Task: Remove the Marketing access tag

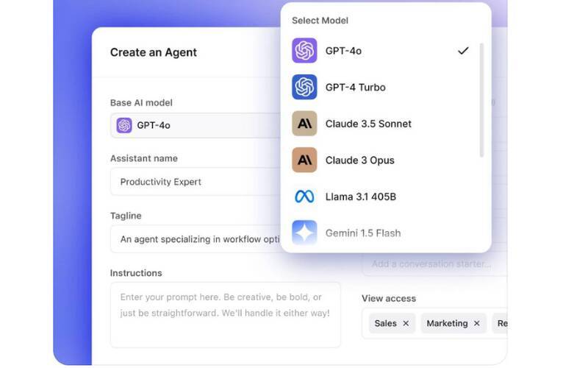Action: pyautogui.click(x=476, y=323)
